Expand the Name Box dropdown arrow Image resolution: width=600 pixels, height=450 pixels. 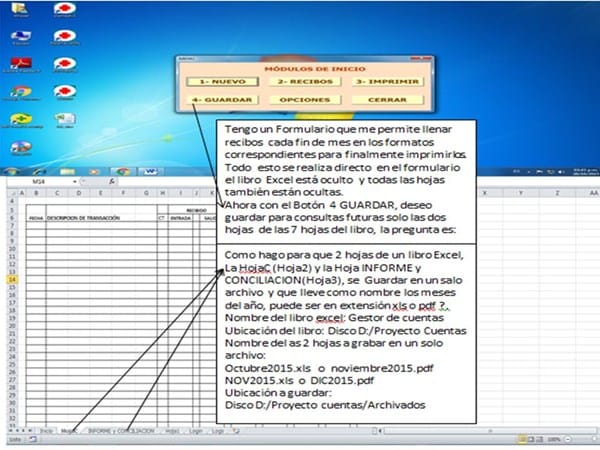click(75, 181)
